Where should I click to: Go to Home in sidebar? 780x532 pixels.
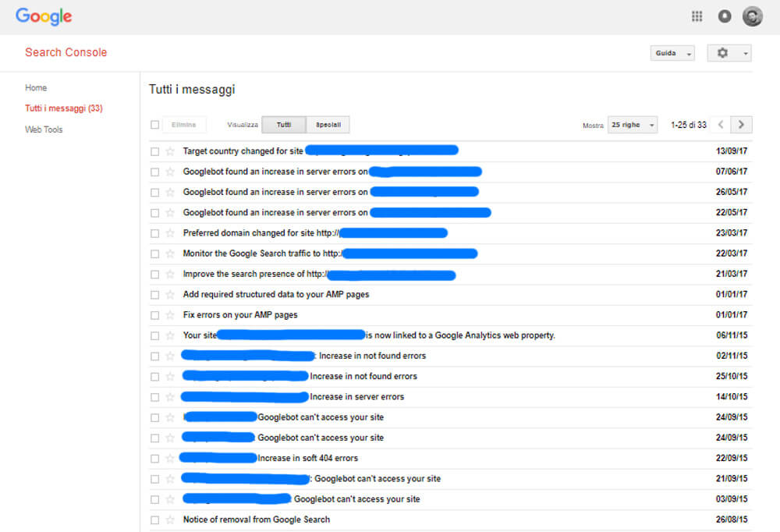(36, 87)
